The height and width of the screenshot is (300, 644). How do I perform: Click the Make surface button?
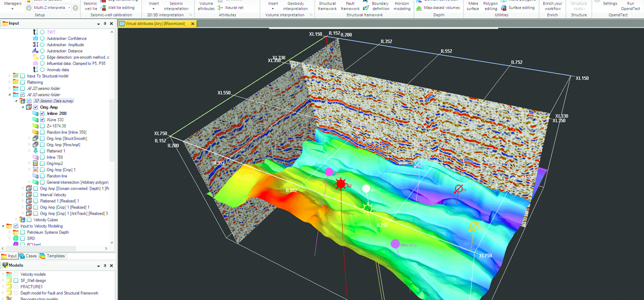(x=473, y=6)
